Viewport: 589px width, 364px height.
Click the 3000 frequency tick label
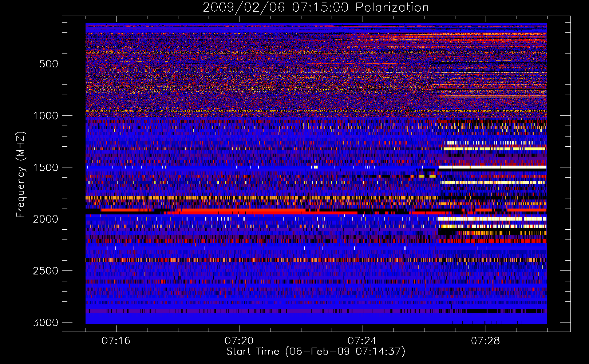tap(46, 323)
